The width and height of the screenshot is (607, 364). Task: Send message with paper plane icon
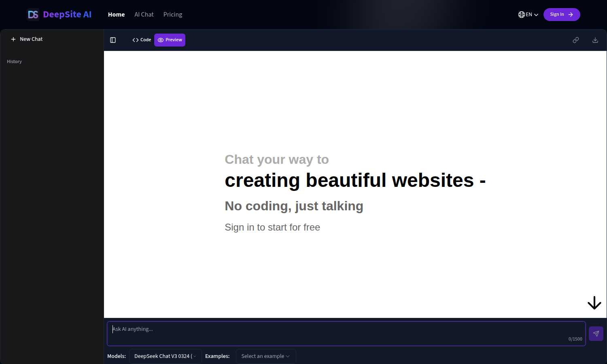596,334
